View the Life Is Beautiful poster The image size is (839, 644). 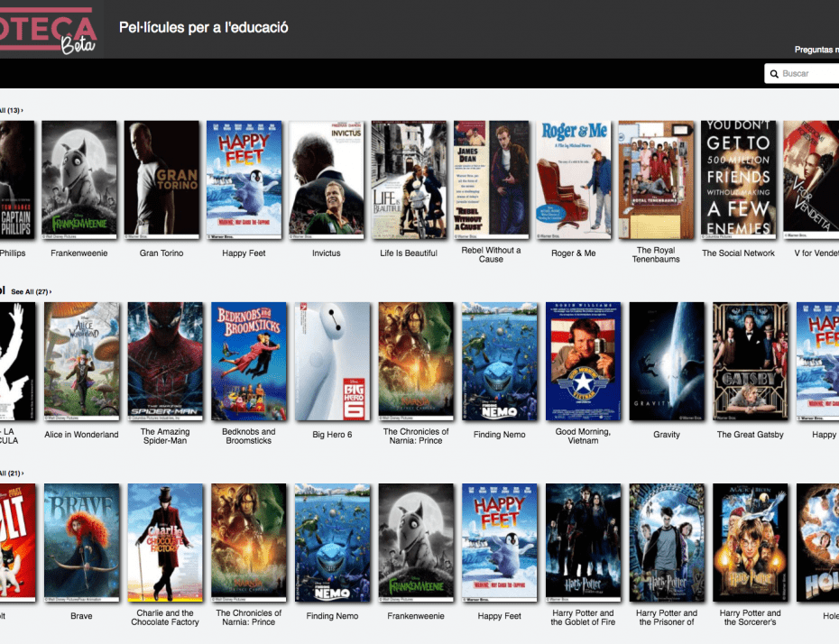coord(409,179)
